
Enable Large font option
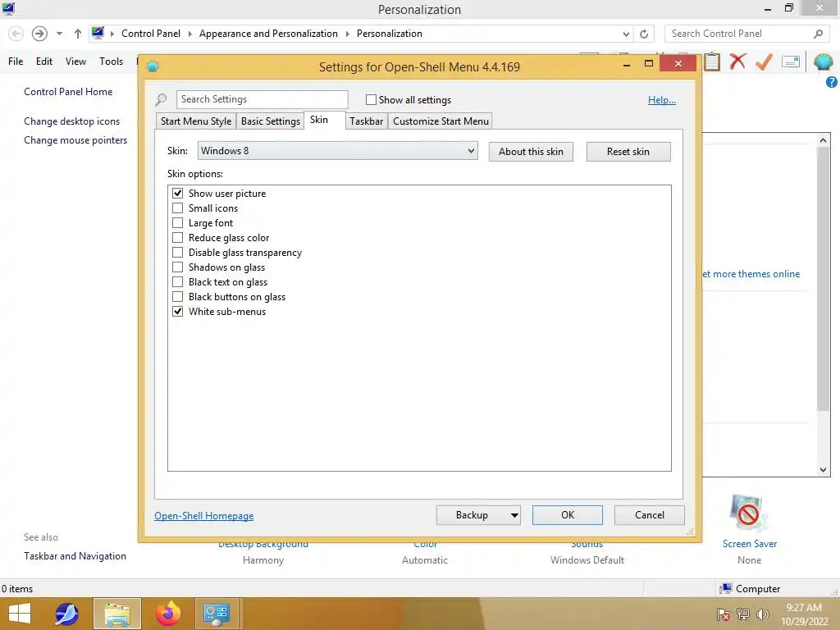click(x=177, y=223)
